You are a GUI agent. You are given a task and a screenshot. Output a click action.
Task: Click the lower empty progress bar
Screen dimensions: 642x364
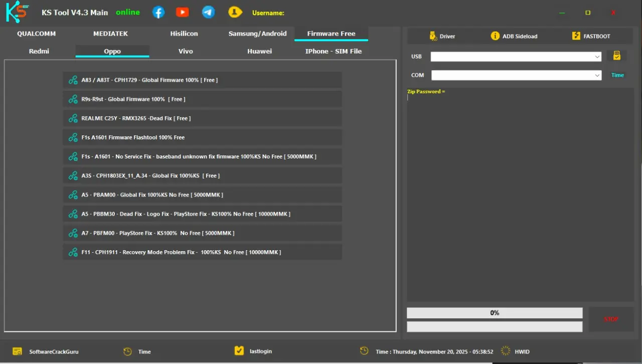pyautogui.click(x=495, y=327)
